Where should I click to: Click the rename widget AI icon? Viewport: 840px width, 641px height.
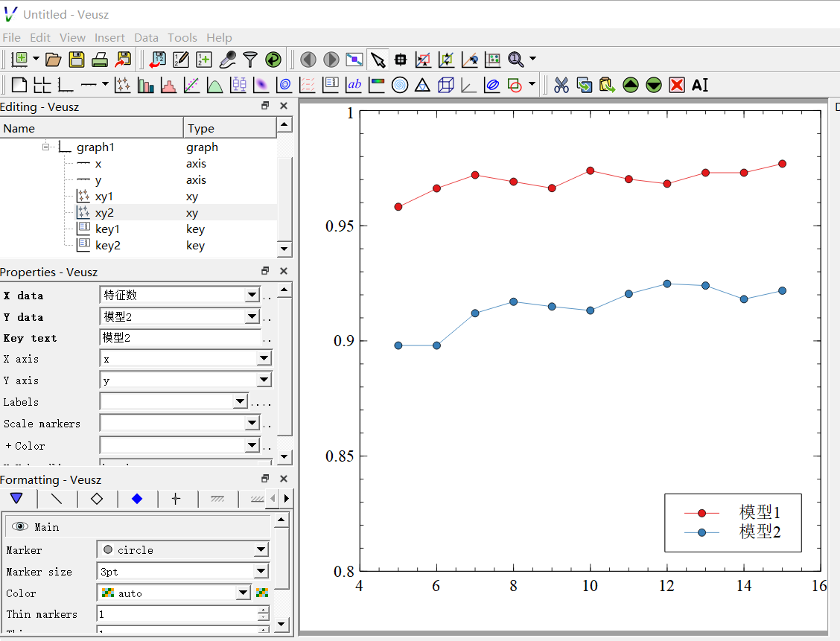[700, 85]
